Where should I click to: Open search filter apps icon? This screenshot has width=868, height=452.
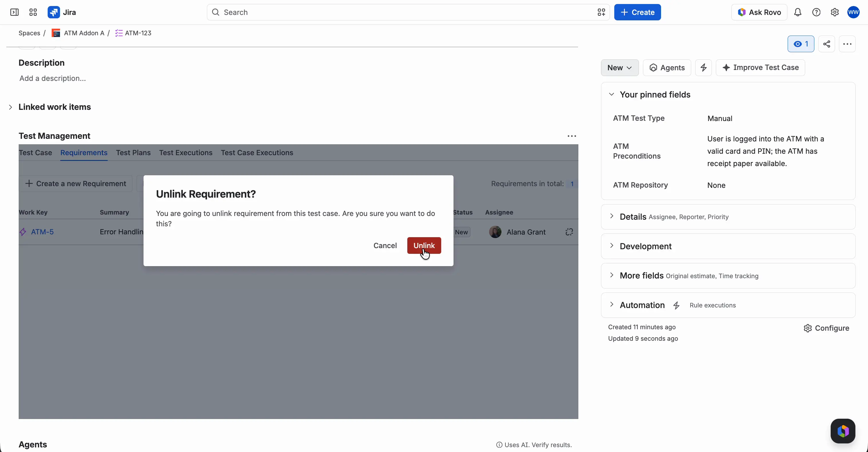pos(601,12)
